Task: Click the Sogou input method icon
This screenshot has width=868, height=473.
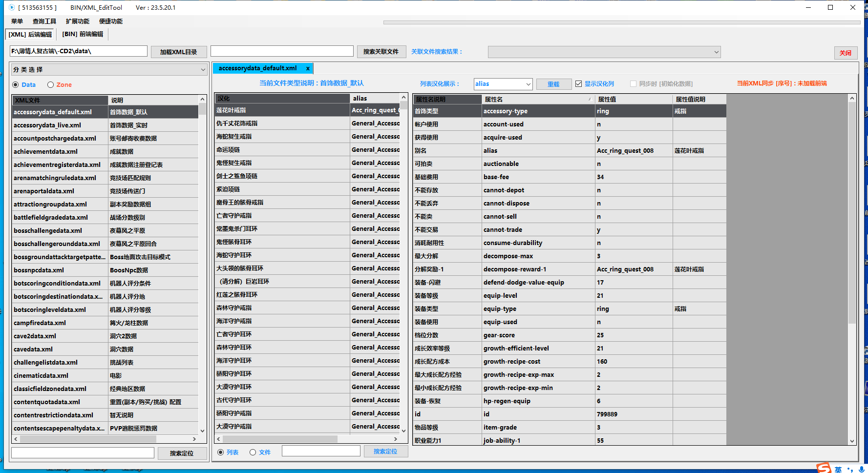Action: [x=824, y=468]
